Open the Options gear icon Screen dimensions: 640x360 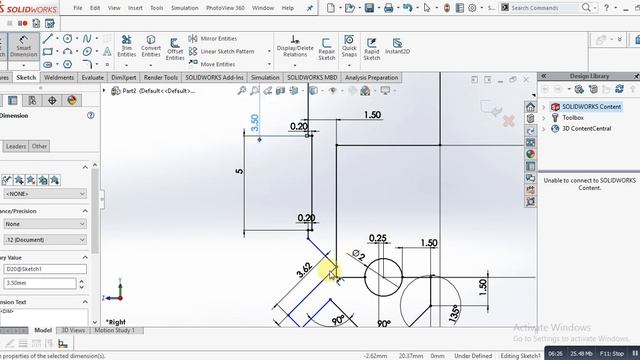coord(472,8)
